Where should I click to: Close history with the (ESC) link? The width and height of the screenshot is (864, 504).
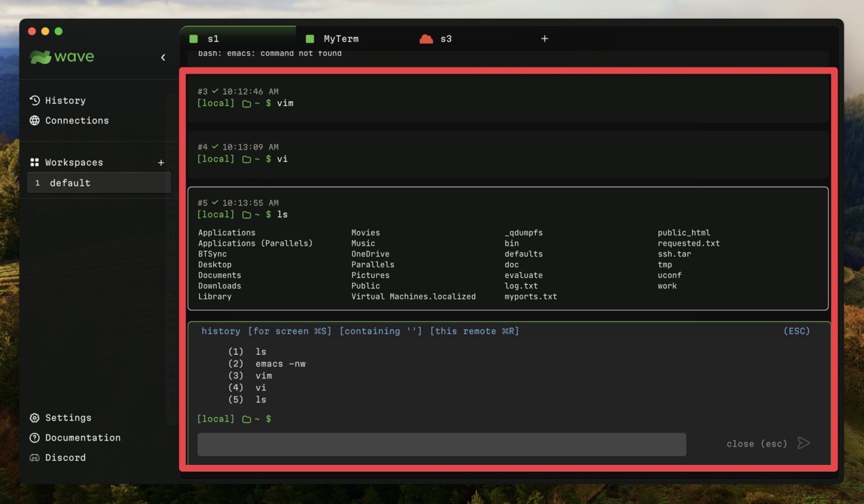[x=796, y=331]
